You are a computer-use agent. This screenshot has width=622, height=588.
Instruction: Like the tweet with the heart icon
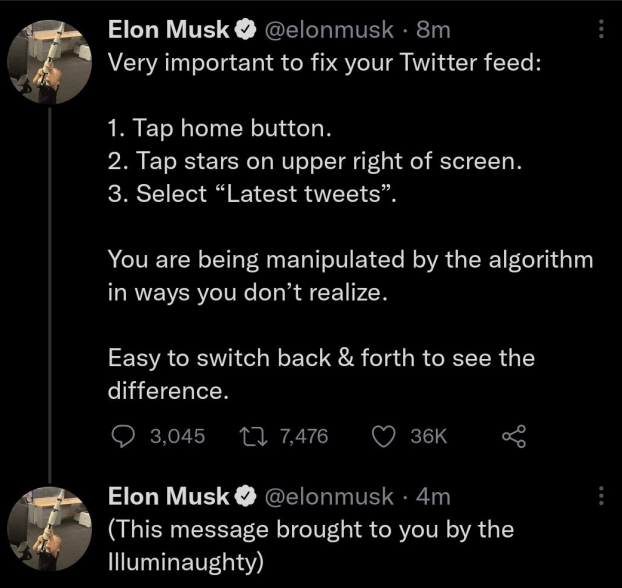point(385,436)
